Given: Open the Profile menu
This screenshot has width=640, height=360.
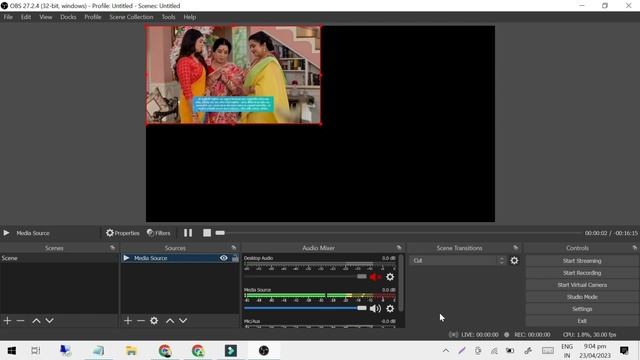Looking at the screenshot, I should coord(93,17).
